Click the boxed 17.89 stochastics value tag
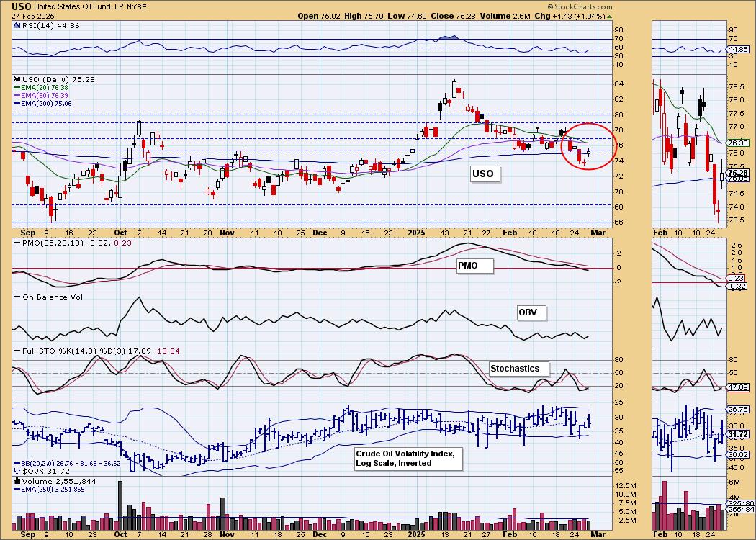This screenshot has height=540, width=756. point(738,387)
